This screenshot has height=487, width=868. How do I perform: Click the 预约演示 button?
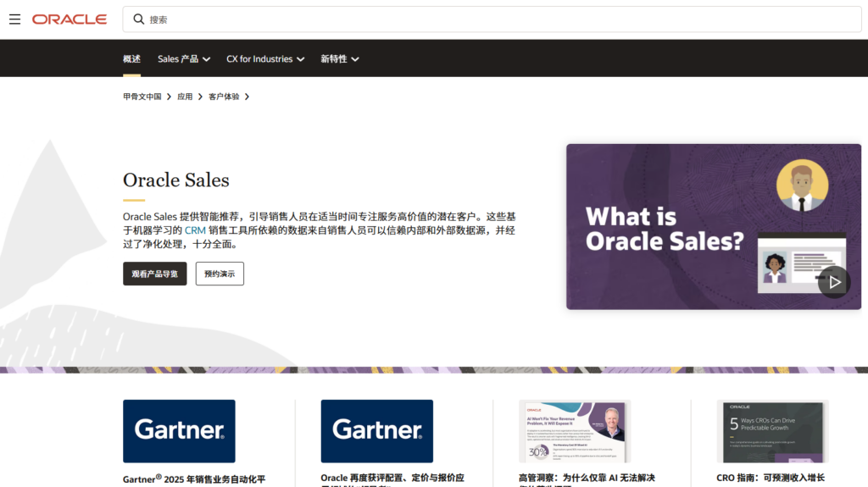pos(220,274)
